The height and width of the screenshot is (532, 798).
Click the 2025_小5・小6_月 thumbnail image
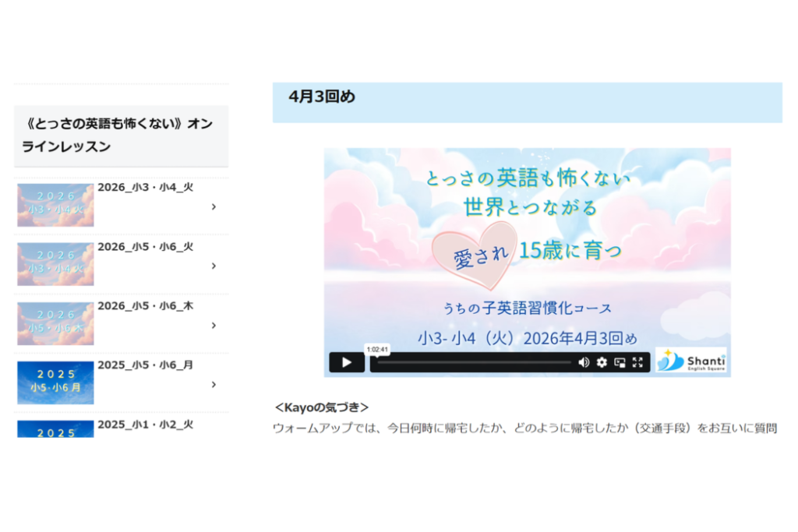point(55,382)
